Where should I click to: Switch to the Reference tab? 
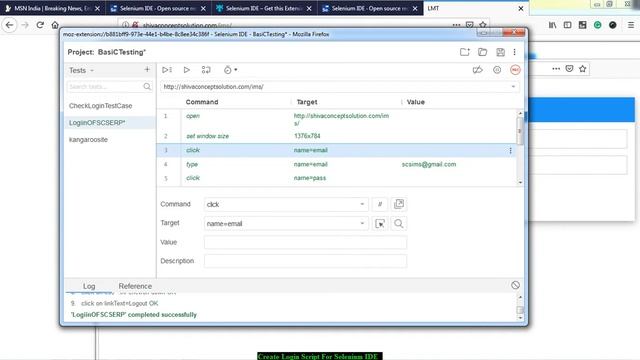(x=135, y=286)
